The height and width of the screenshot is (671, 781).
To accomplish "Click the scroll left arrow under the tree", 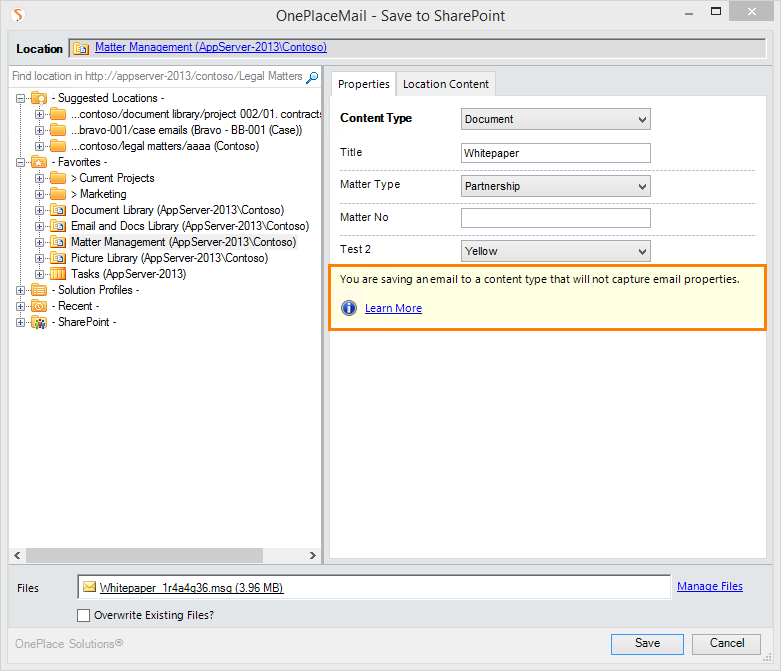I will [x=17, y=555].
